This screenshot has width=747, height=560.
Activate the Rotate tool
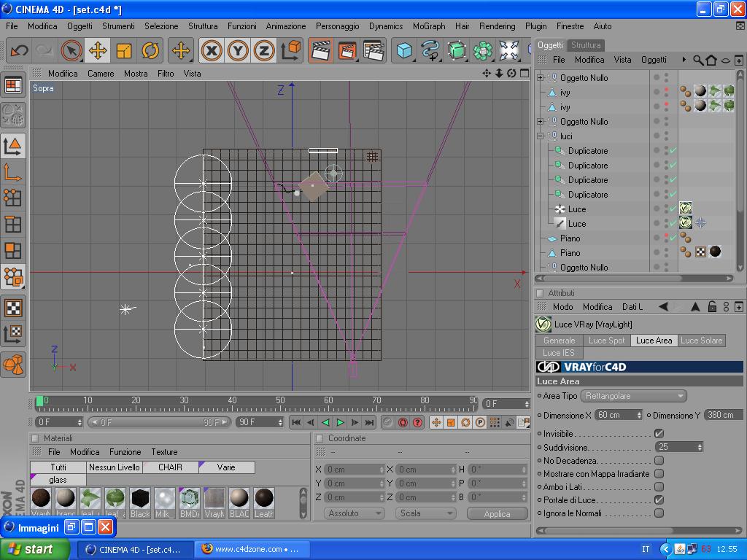click(x=150, y=50)
